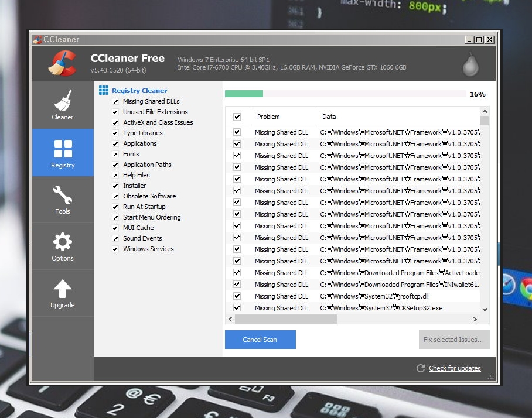The width and height of the screenshot is (532, 418).
Task: Disable the Fonts checkbox
Action: point(115,154)
